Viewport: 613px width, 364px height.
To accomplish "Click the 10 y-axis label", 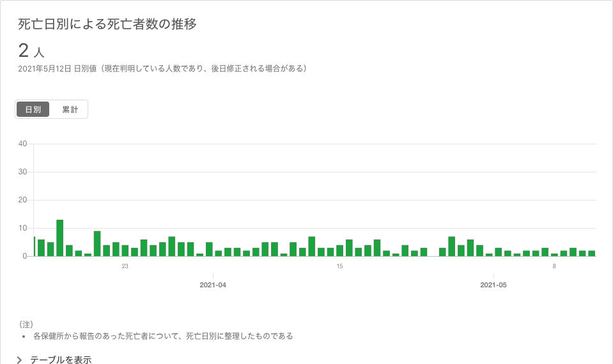I will pos(22,228).
